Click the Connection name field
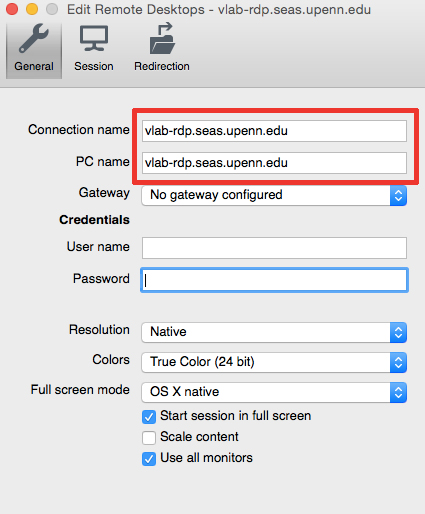425x514 pixels. point(274,131)
